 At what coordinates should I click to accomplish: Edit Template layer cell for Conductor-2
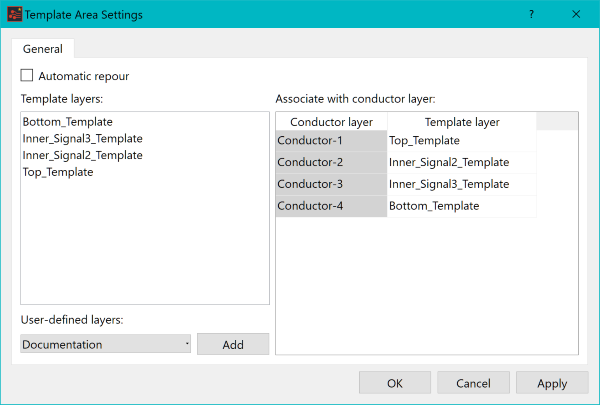(x=462, y=162)
